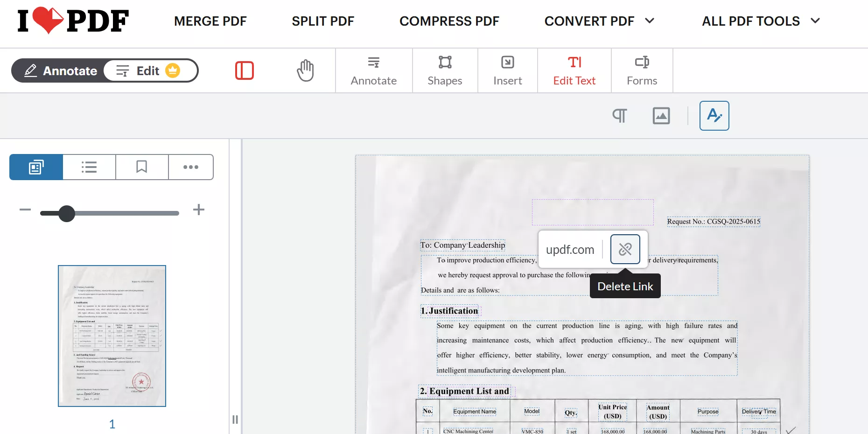The image size is (868, 434).
Task: Show page thumbnails panel
Action: (36, 167)
